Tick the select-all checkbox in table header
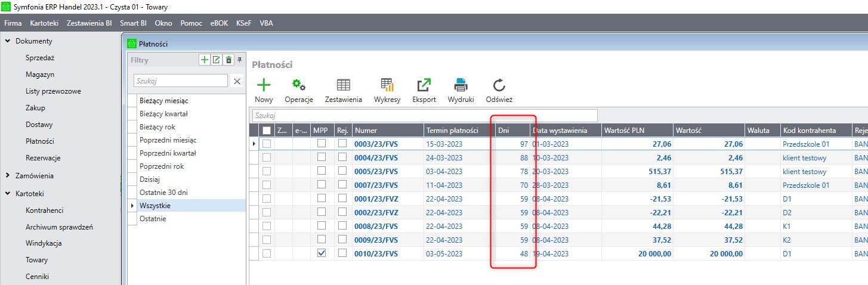The height and width of the screenshot is (285, 868). coord(267,131)
